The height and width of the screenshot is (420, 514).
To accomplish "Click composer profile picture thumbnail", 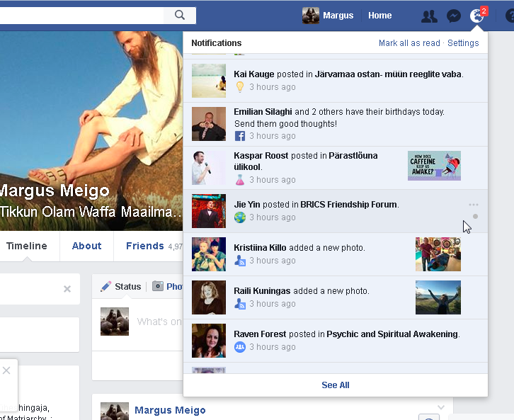I will tap(115, 322).
